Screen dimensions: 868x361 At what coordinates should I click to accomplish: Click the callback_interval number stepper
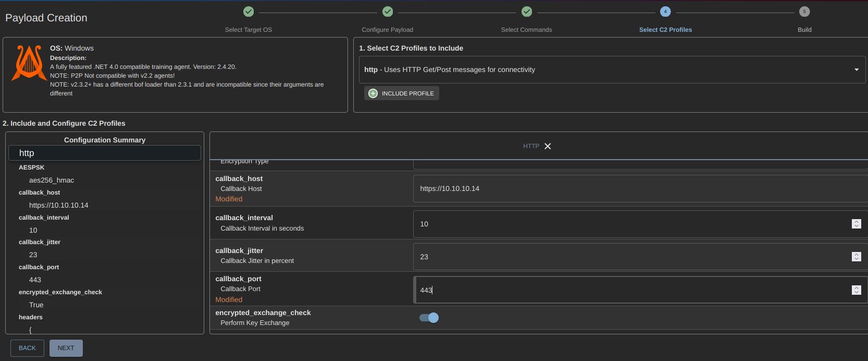[x=857, y=224]
